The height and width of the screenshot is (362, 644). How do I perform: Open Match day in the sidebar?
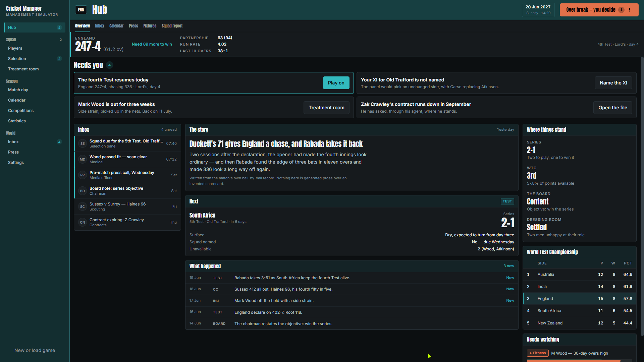click(35, 90)
